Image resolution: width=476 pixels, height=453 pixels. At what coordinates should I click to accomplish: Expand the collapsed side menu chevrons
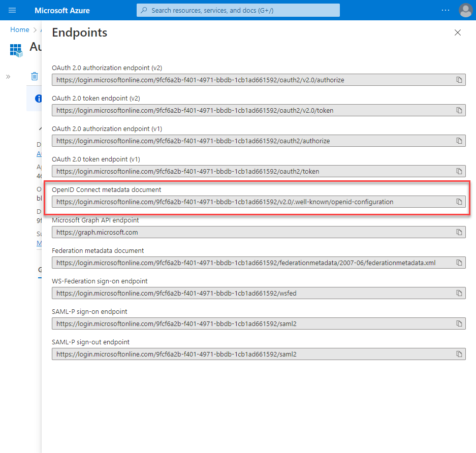tap(8, 77)
